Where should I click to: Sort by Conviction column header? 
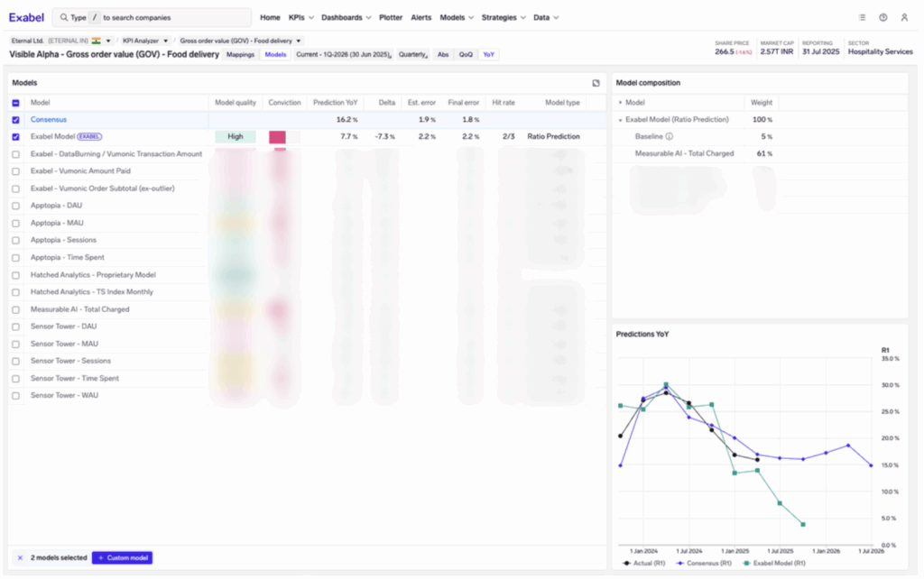point(284,103)
